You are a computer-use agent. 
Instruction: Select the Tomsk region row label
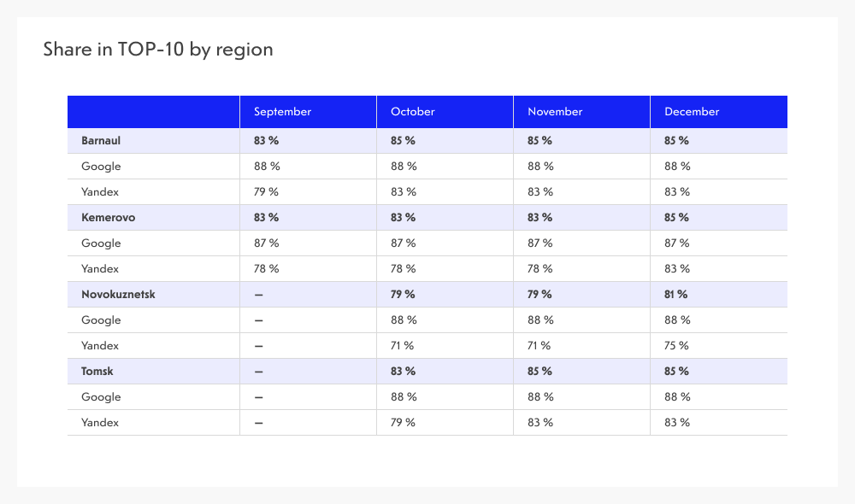(x=97, y=372)
